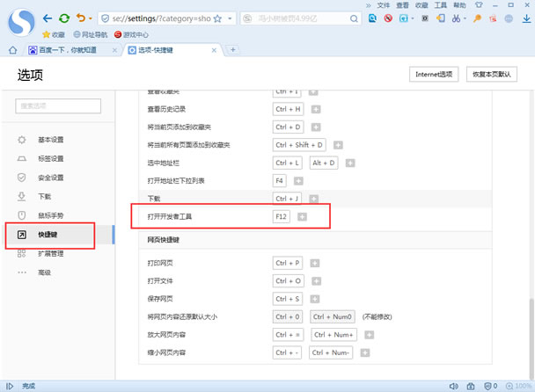535x392 pixels.
Task: Open the dropdown beside the scissors icon
Action: click(x=465, y=18)
